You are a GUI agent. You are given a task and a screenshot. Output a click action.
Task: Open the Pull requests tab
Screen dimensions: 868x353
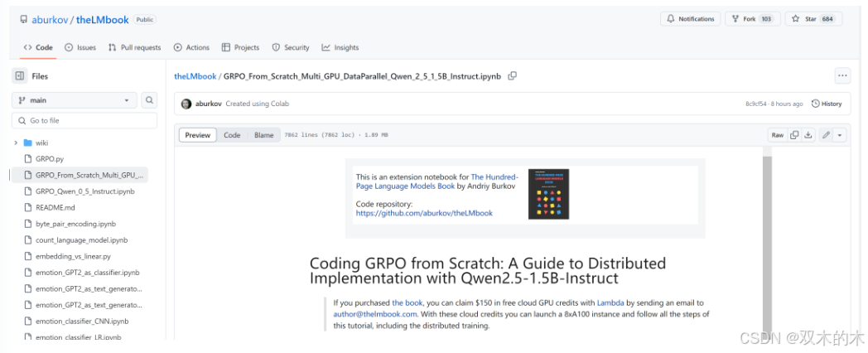click(x=134, y=48)
